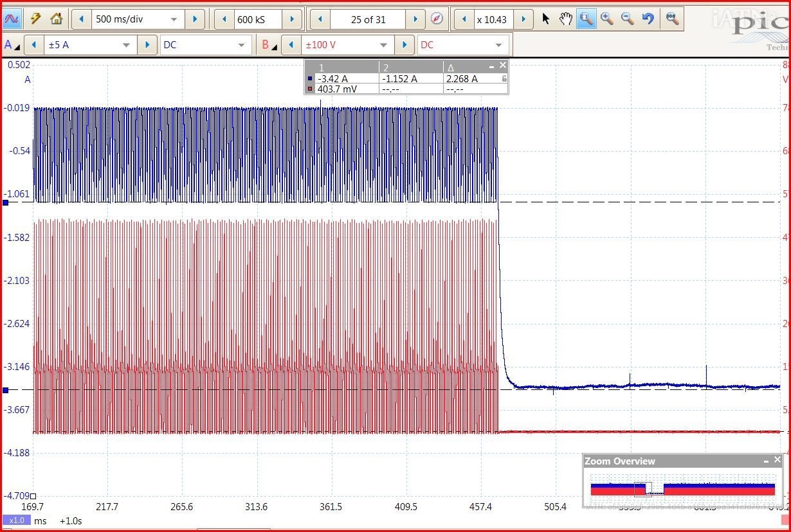The image size is (791, 532).
Task: Select the hand pan tool
Action: (565, 19)
